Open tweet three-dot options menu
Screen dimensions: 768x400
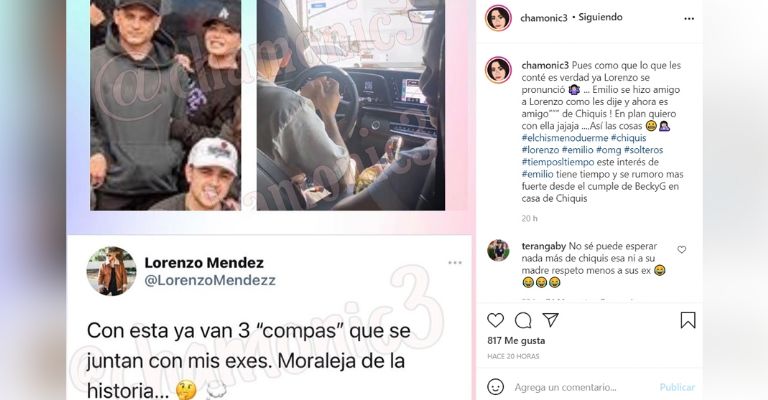click(x=455, y=263)
